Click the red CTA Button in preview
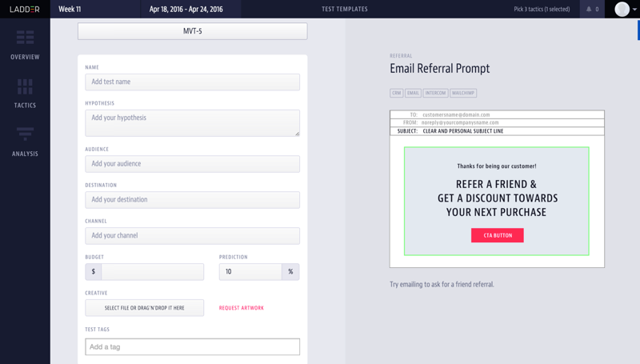 (497, 235)
